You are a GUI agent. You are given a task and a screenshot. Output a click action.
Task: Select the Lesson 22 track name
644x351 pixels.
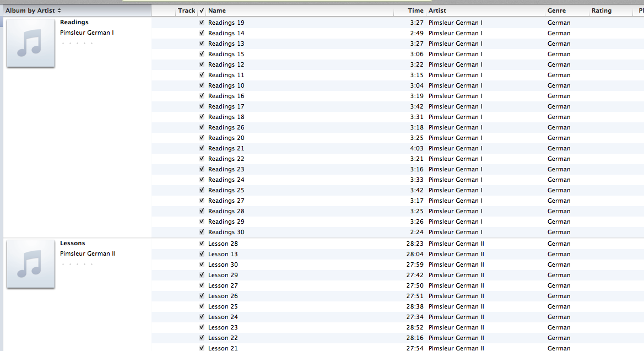(223, 338)
